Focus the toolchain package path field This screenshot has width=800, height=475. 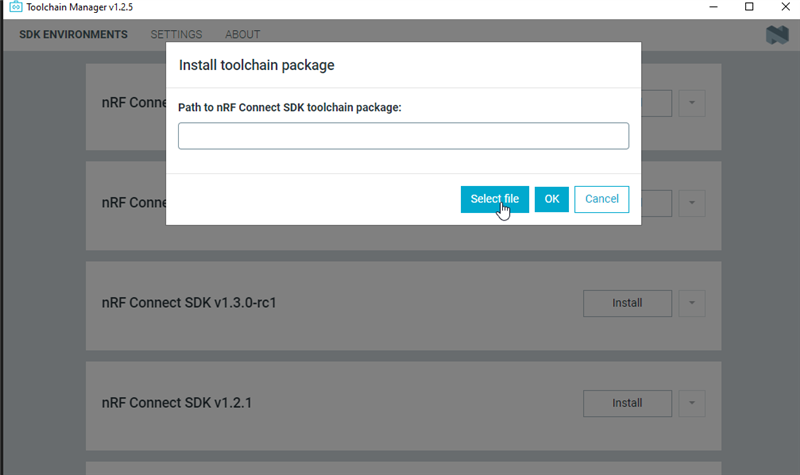click(x=403, y=136)
